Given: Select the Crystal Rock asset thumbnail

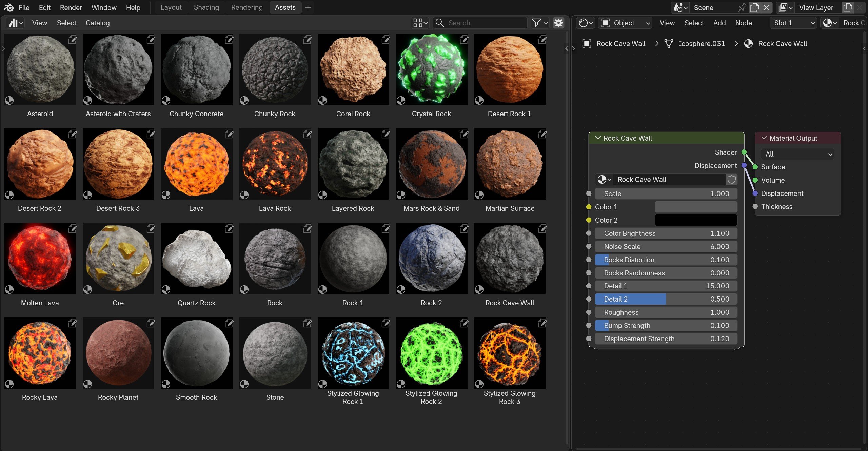Looking at the screenshot, I should (431, 69).
